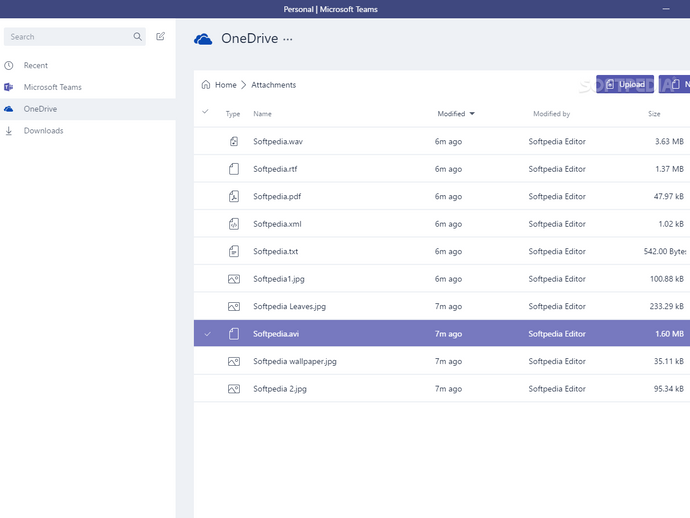The height and width of the screenshot is (518, 690).
Task: Open Recent in the sidebar
Action: pos(88,66)
